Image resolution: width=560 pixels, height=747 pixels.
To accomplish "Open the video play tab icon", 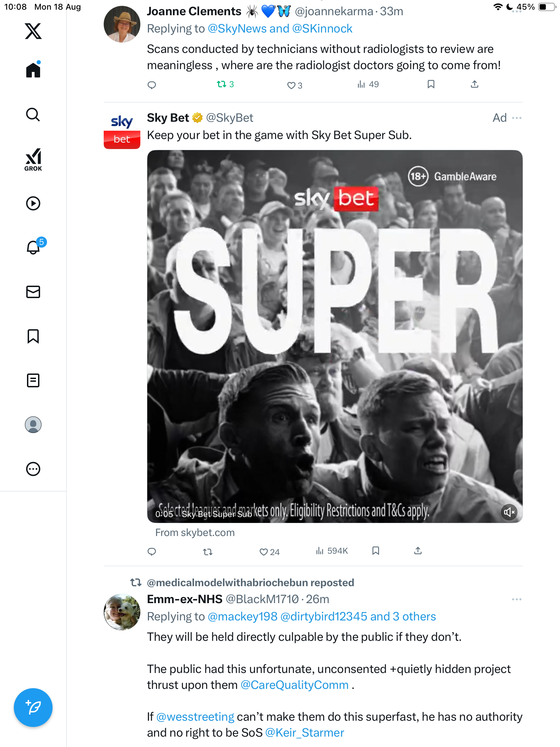I will click(33, 203).
